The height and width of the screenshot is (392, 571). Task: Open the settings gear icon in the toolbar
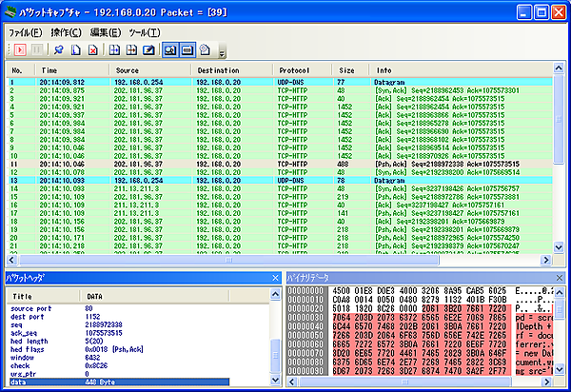205,49
